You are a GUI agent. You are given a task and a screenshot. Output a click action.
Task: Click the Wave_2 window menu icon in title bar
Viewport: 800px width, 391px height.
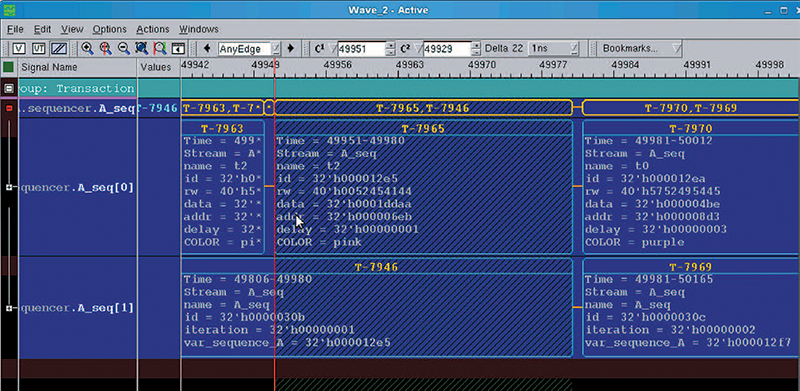pos(9,10)
